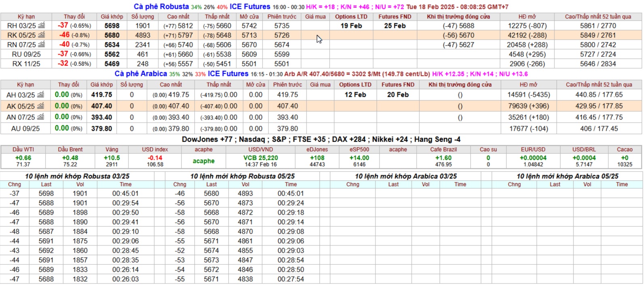Click the '10 lệnh mới khớp Arabica 05/25' header
This screenshot has height=285, width=644.
pyautogui.click(x=567, y=176)
